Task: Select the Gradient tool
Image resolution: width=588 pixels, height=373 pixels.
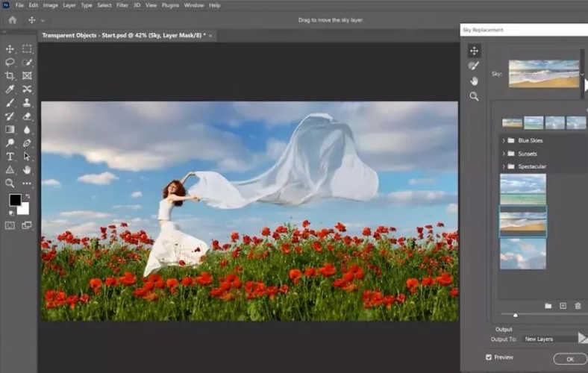Action: pyautogui.click(x=10, y=130)
